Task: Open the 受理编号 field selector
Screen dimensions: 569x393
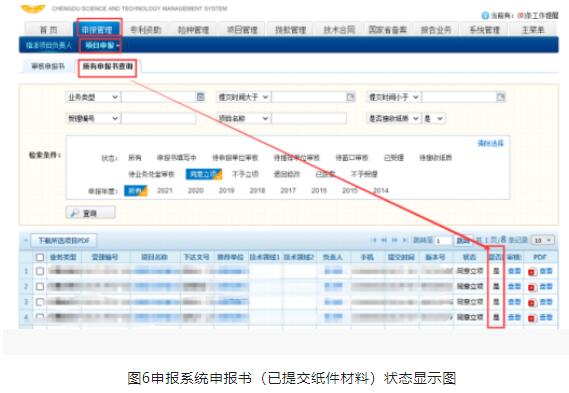Action: tap(93, 118)
